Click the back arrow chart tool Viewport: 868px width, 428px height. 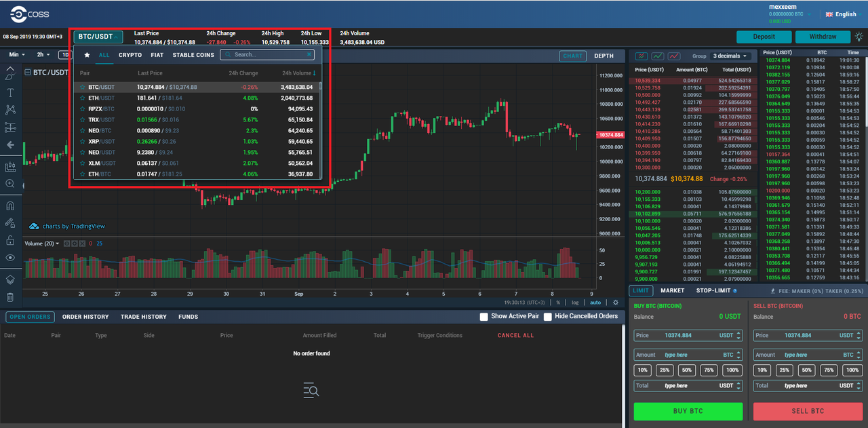(10, 144)
